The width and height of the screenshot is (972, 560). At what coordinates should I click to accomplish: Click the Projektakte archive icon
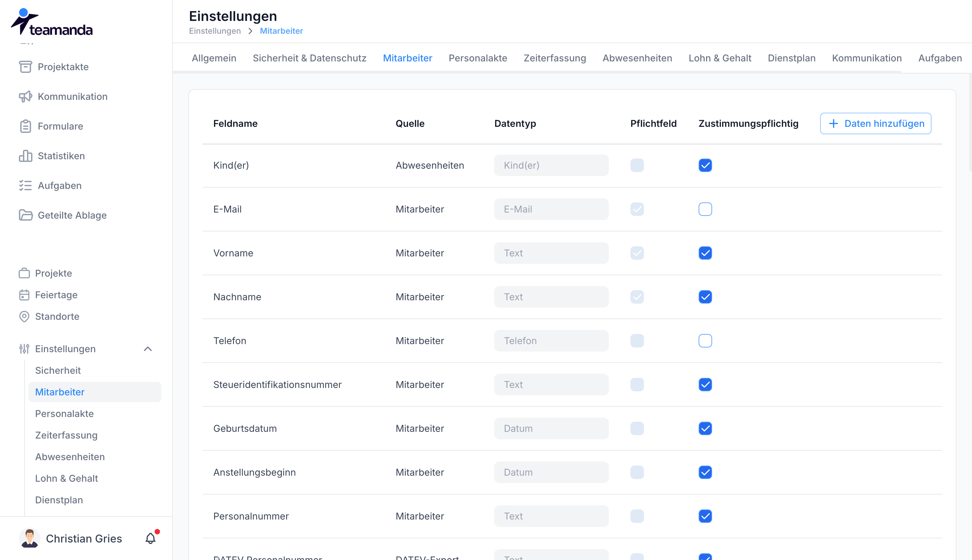click(x=25, y=66)
